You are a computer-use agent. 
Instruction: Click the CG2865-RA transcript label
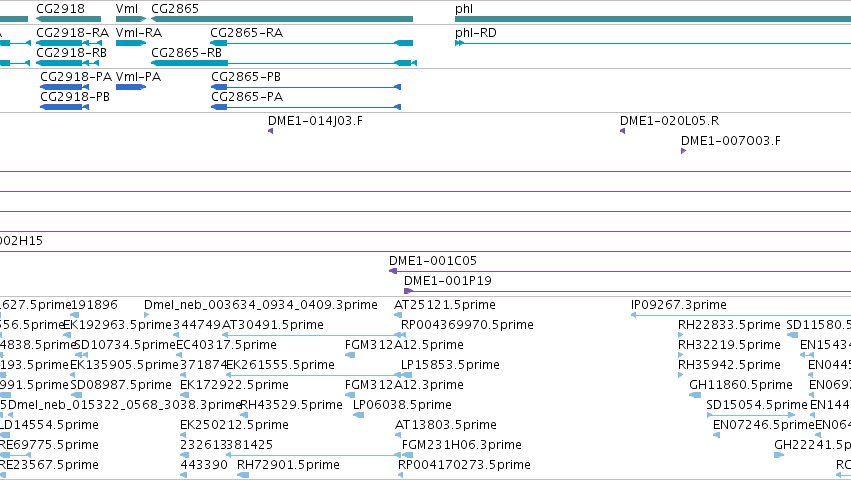click(246, 33)
